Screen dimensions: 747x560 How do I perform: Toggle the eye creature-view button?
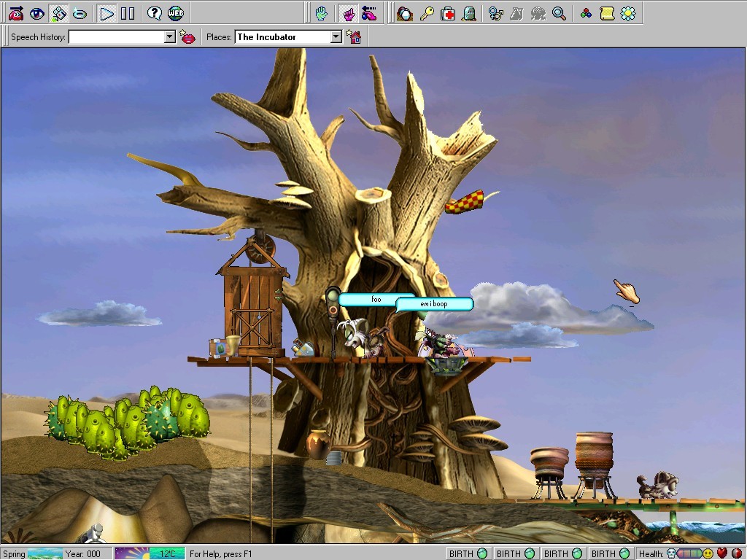click(x=37, y=13)
